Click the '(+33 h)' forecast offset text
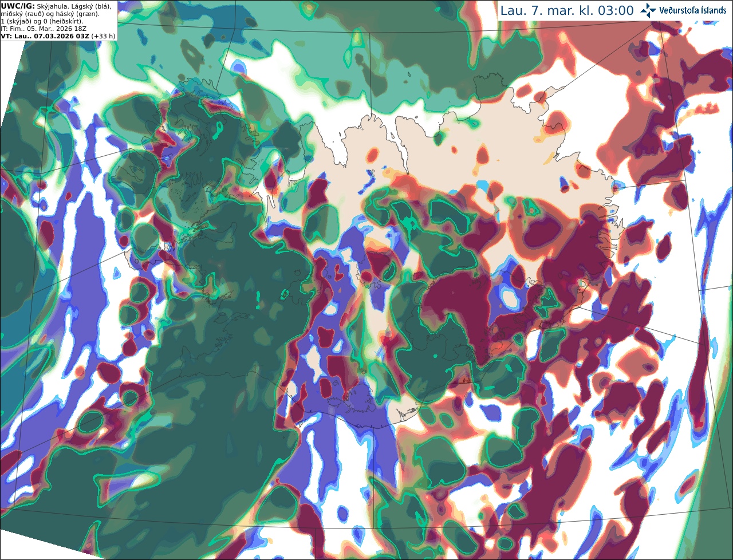 tap(103, 36)
